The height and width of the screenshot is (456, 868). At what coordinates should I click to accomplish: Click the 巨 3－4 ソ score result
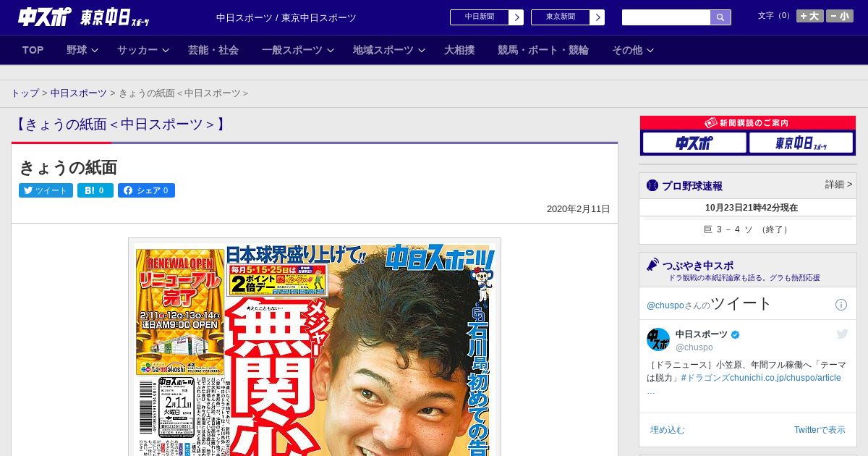pos(747,229)
